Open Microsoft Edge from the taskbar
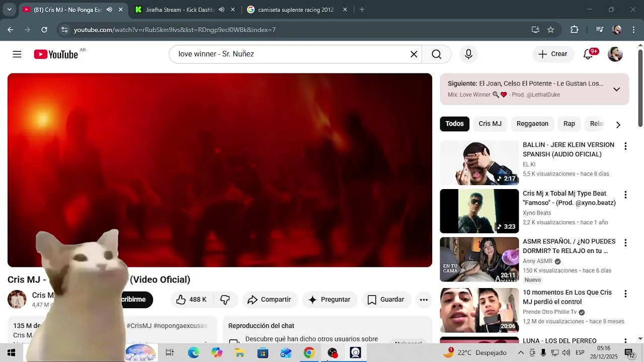 pyautogui.click(x=193, y=353)
